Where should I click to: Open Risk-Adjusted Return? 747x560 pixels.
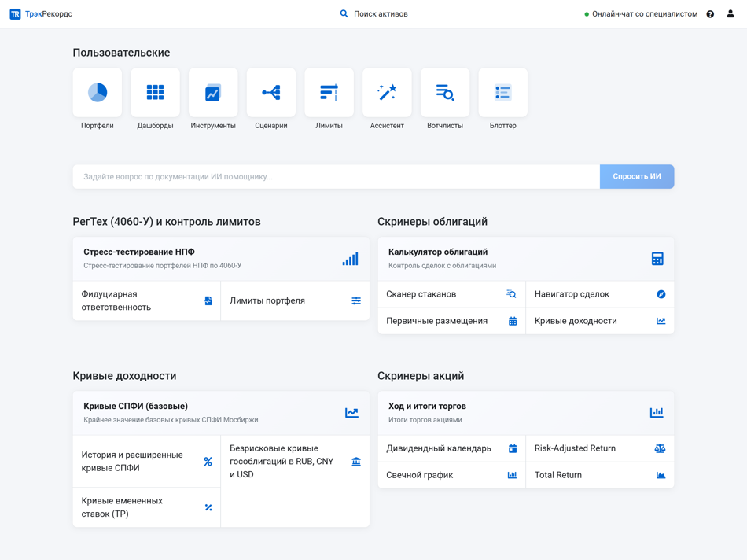pos(600,448)
